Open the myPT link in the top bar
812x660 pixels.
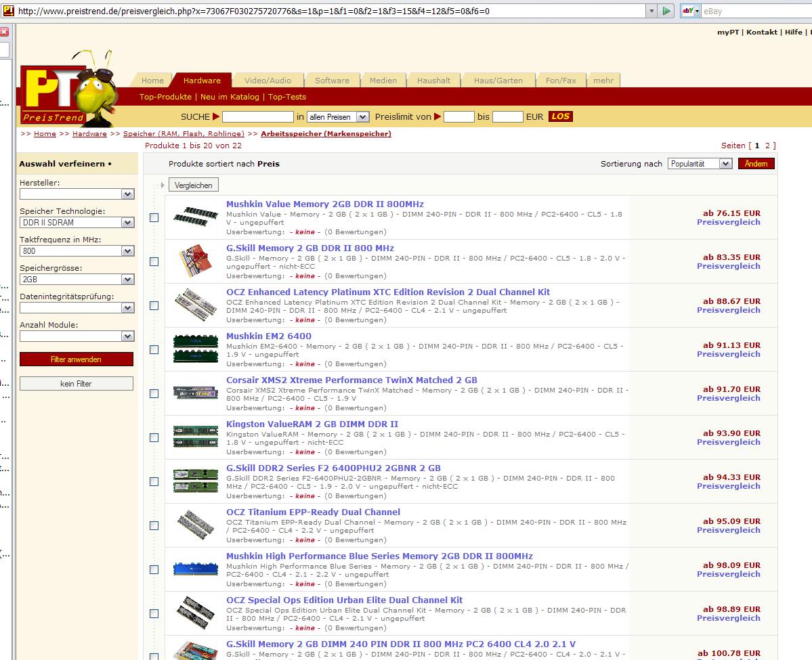[728, 32]
